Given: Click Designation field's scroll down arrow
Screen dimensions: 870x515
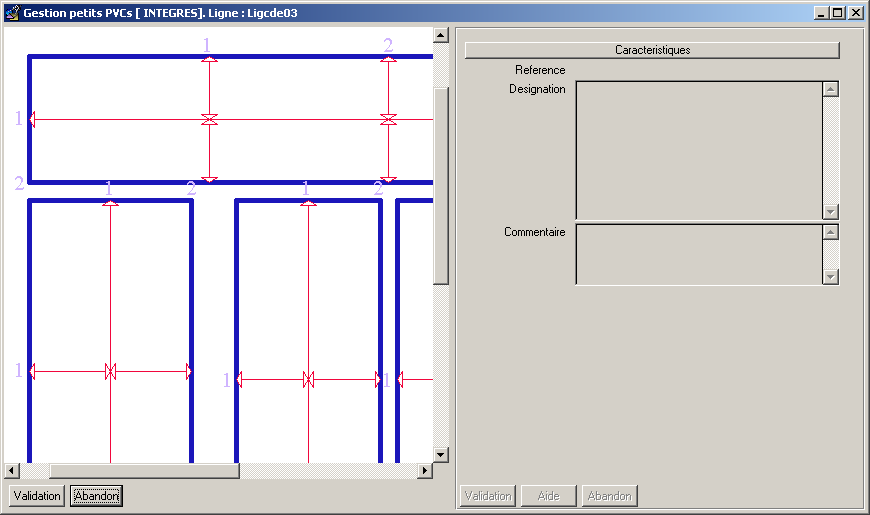Looking at the screenshot, I should (x=830, y=212).
